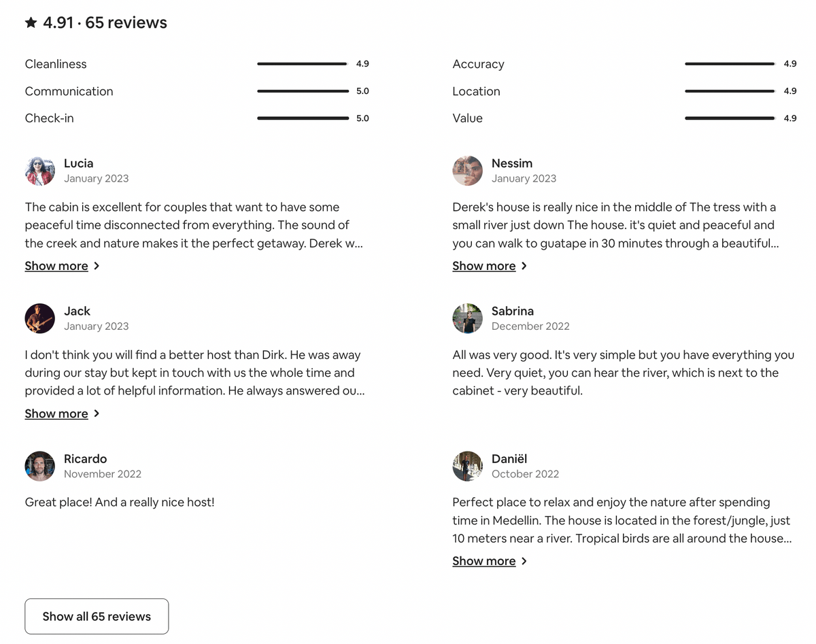Click the Accuracy rating label
The height and width of the screenshot is (644, 816).
coord(478,64)
